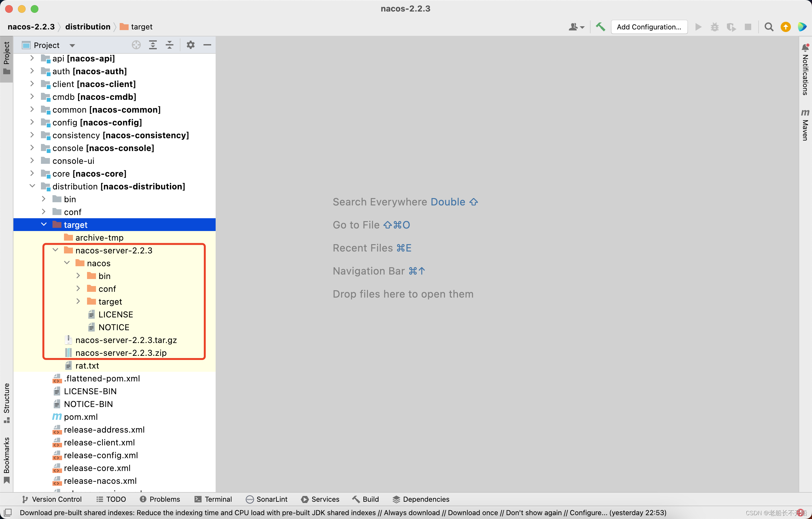Collapse the distribution [nacos-distribution] node
The height and width of the screenshot is (519, 812).
tap(32, 186)
